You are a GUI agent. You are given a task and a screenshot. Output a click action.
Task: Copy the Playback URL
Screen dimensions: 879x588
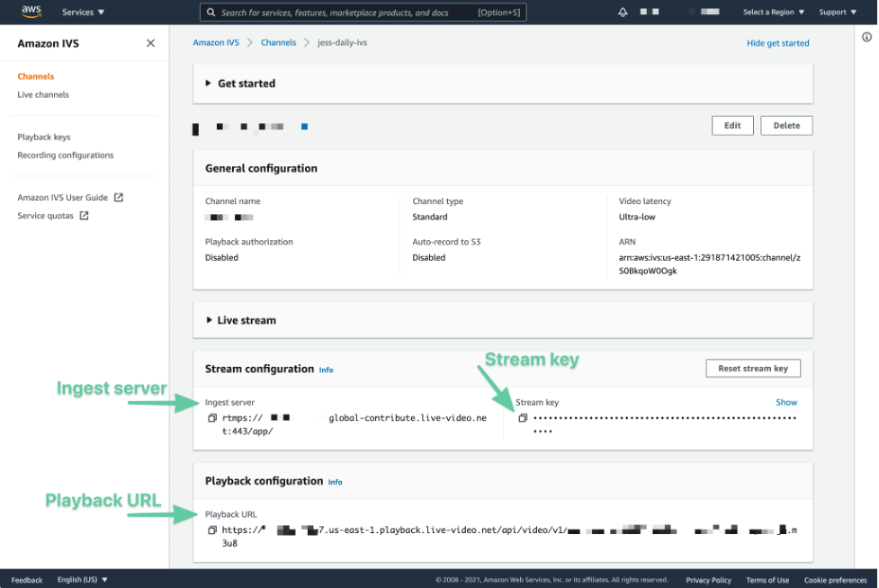(x=213, y=530)
